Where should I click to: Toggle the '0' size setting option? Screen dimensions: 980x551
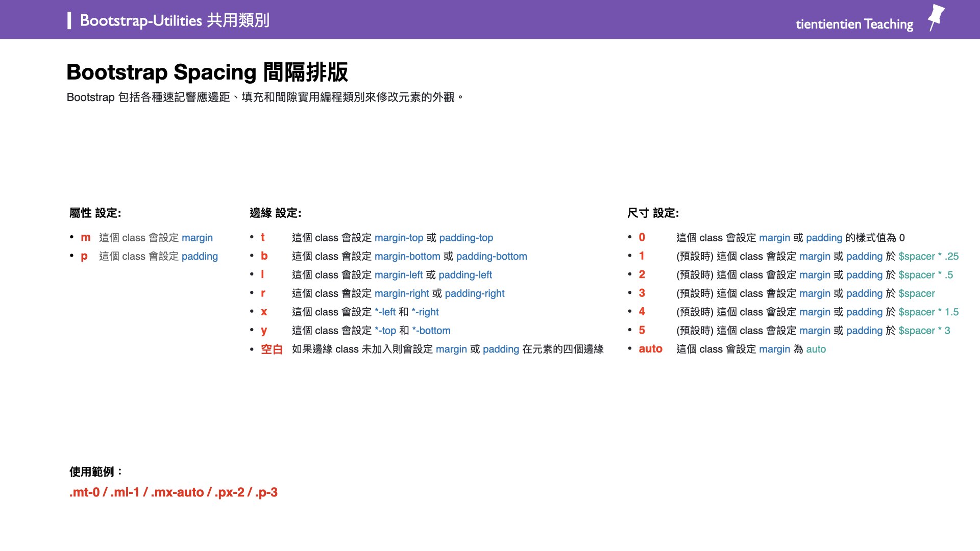(x=641, y=237)
